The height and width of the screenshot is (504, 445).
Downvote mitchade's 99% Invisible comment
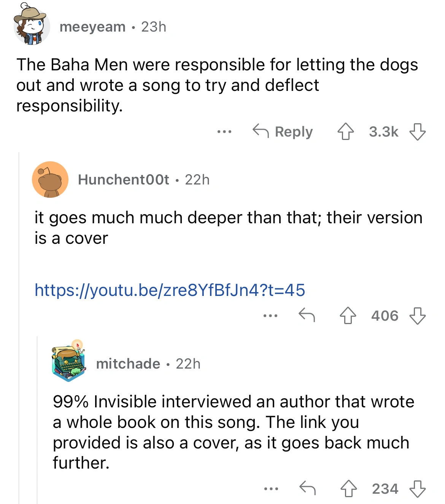coord(417,488)
